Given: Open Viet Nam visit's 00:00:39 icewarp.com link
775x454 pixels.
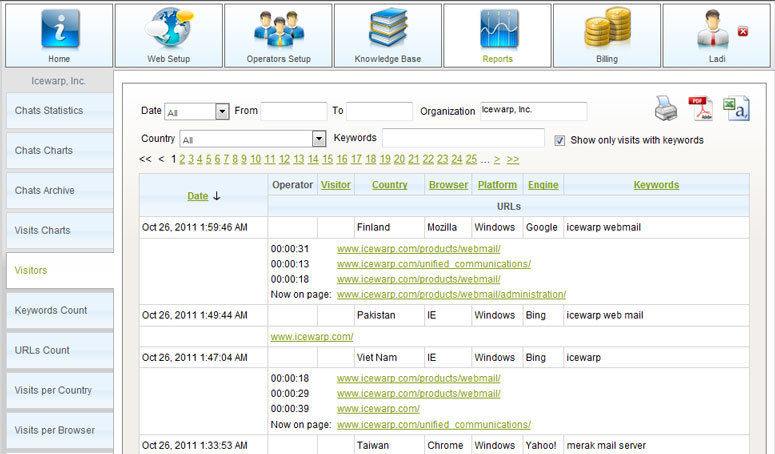Looking at the screenshot, I should 378,409.
